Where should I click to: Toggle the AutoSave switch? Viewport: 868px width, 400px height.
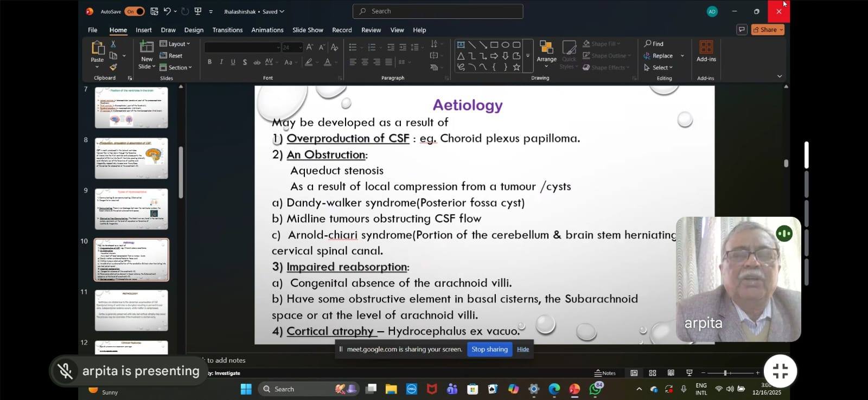click(134, 11)
